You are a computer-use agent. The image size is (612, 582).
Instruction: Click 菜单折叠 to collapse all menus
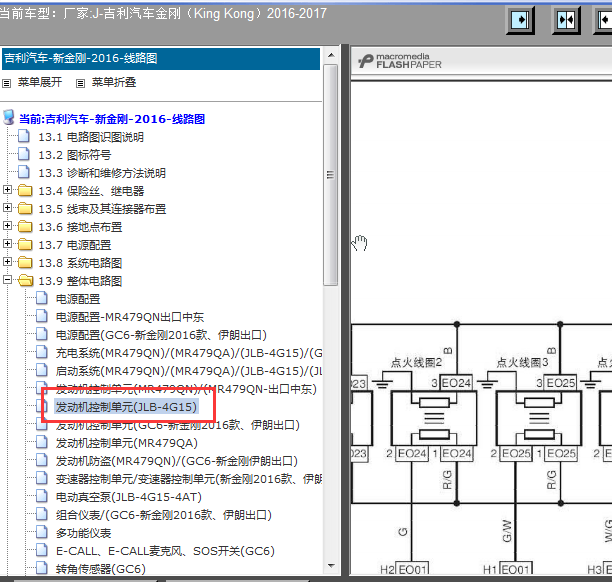(114, 82)
